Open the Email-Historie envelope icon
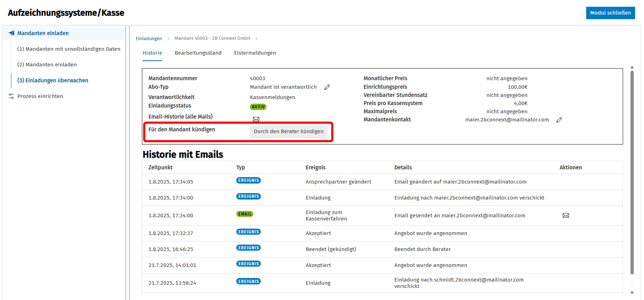 (x=256, y=119)
